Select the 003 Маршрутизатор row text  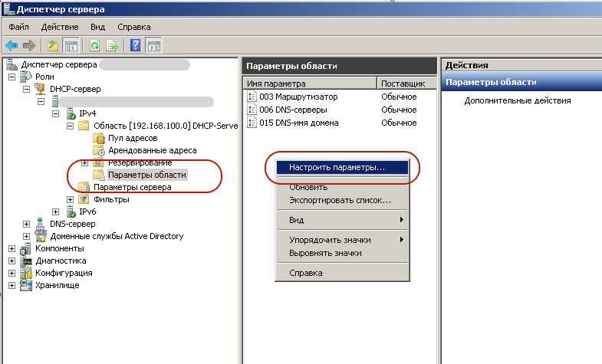coord(298,97)
